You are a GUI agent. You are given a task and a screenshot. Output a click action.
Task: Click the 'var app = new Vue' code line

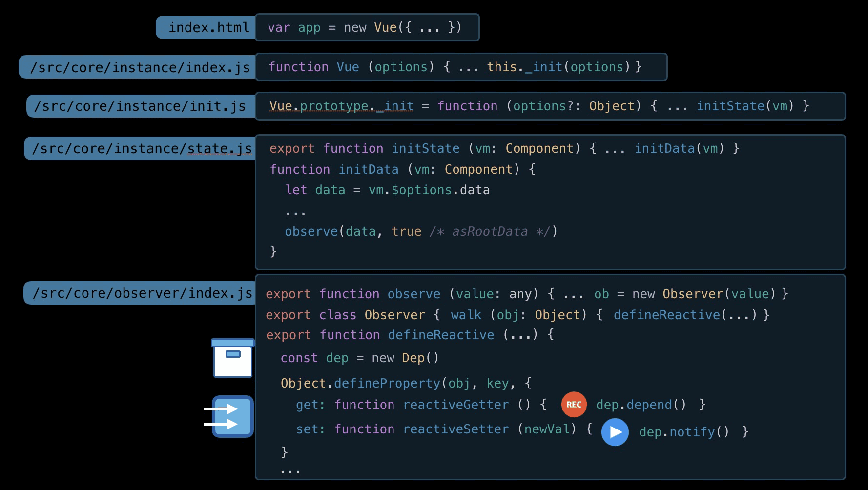click(365, 28)
